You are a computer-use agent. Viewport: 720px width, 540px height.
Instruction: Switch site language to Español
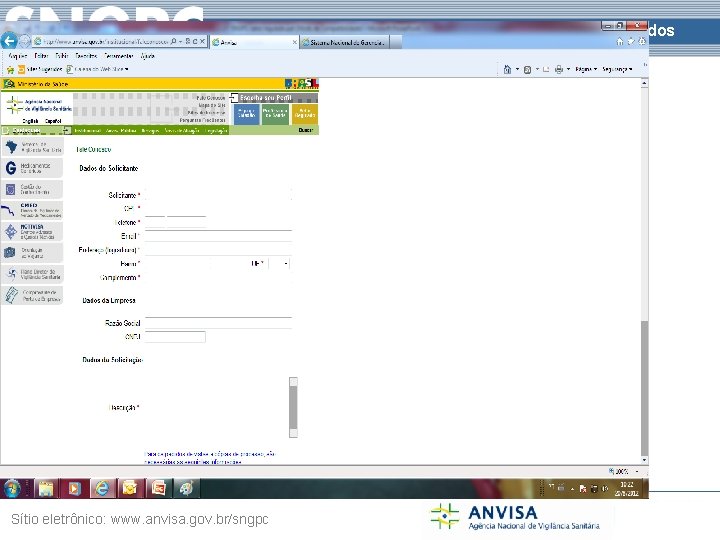point(53,121)
